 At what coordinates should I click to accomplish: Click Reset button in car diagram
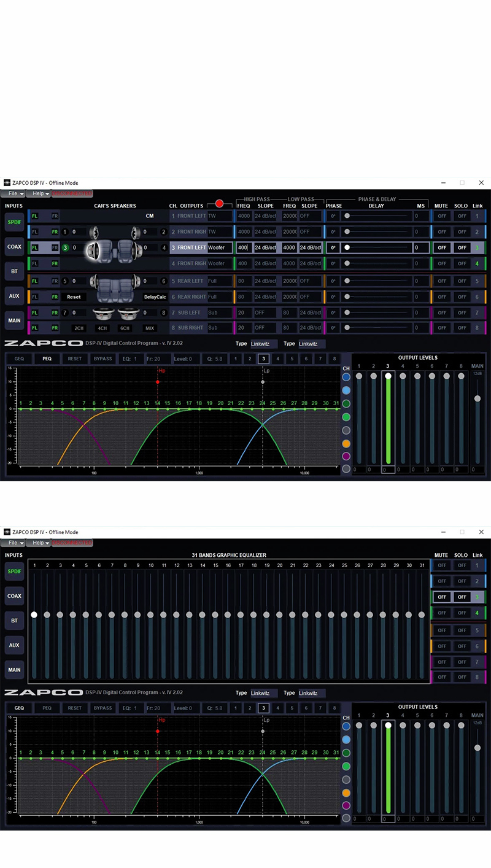(74, 297)
